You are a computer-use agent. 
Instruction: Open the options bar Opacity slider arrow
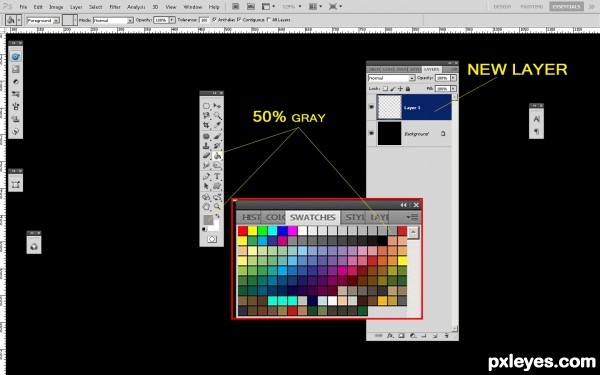tap(172, 20)
